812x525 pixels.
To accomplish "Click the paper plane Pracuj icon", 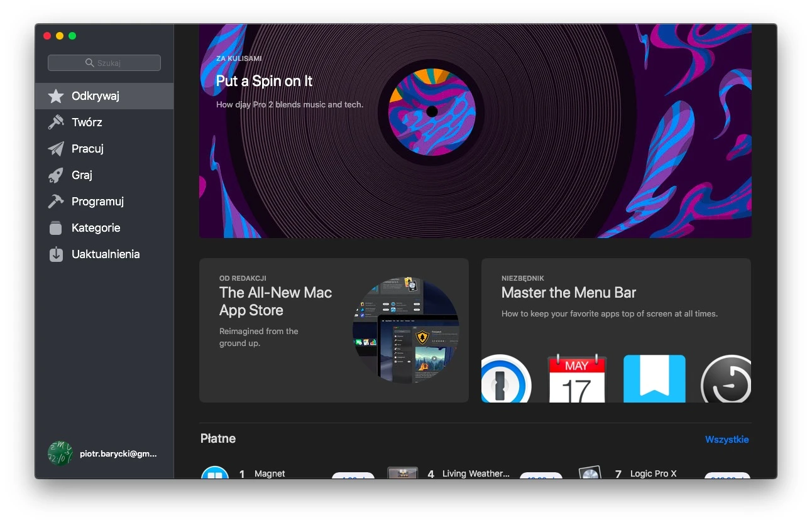I will pos(56,149).
